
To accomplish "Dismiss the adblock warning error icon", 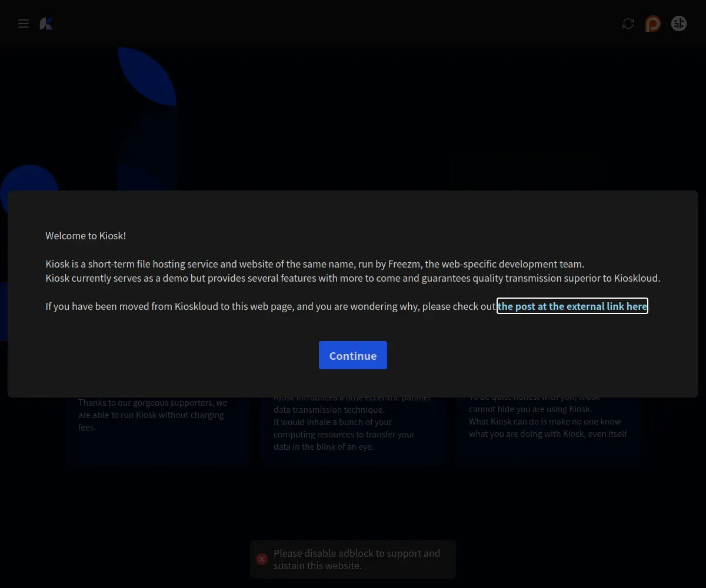I will pos(262,559).
